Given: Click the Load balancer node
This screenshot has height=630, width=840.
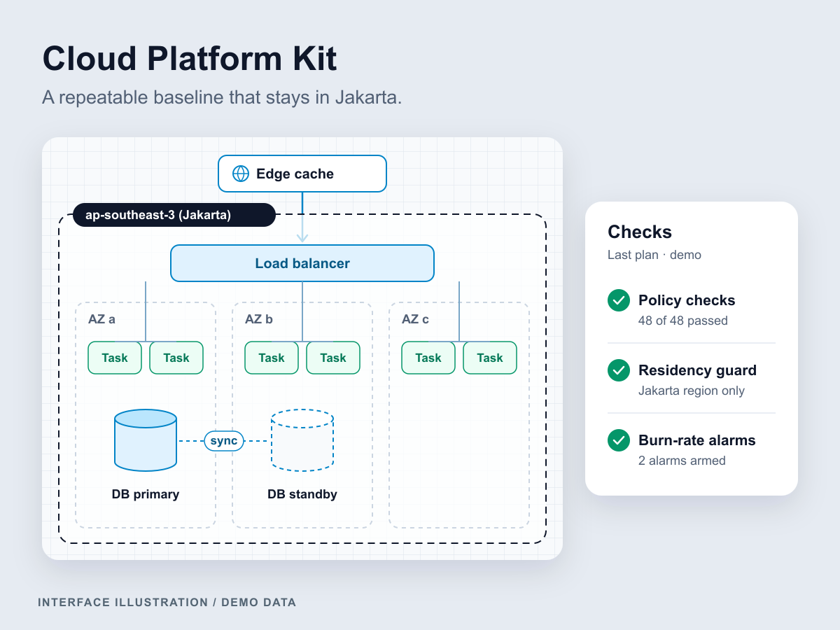Looking at the screenshot, I should 302,263.
